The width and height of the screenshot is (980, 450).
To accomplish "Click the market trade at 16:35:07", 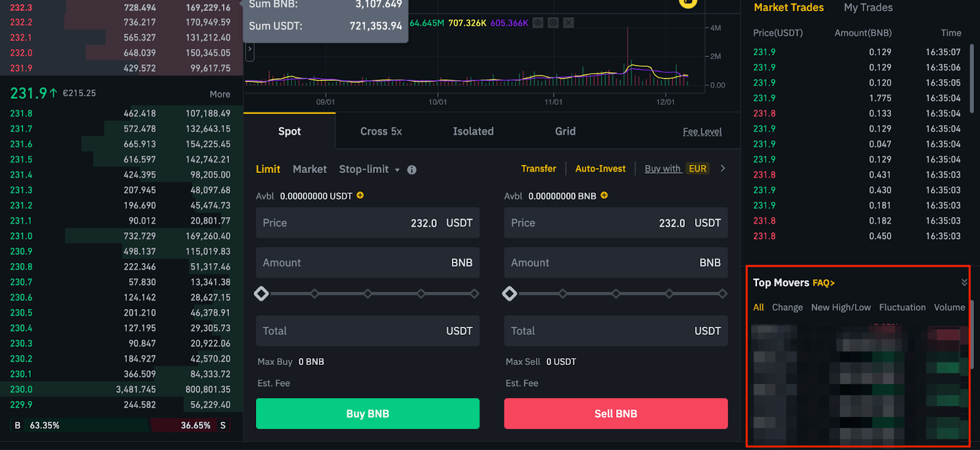I will pos(857,52).
